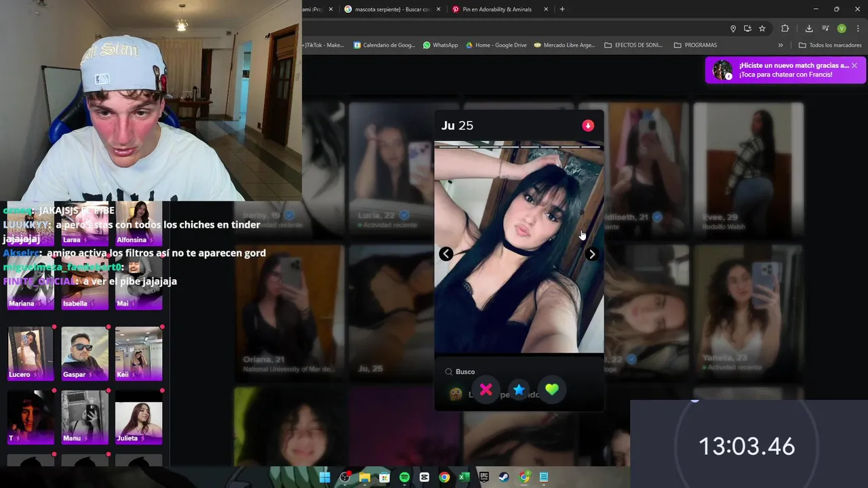Open OBS Studio from the taskbar
Viewport: 868px width, 488px height.
click(x=344, y=477)
